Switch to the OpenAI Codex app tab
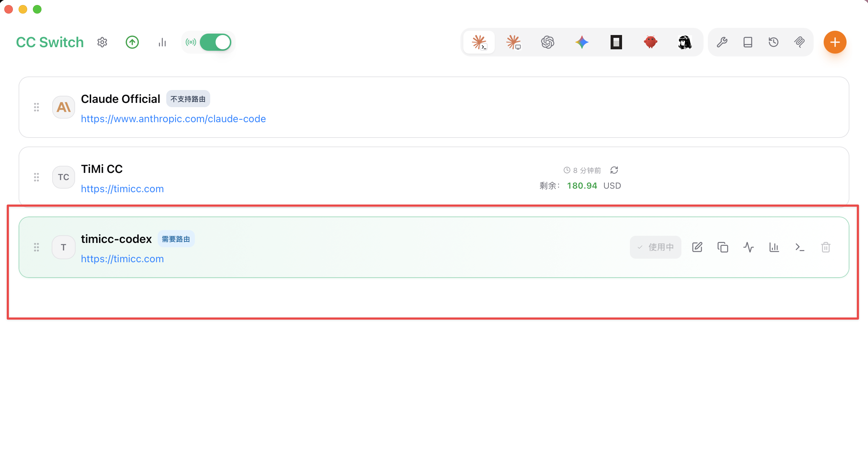The width and height of the screenshot is (868, 458). (x=548, y=42)
